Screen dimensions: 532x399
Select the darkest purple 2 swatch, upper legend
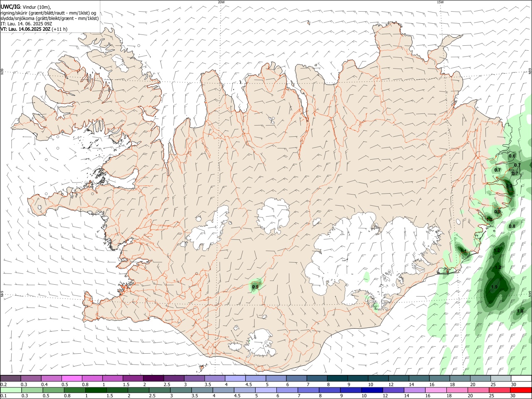point(153,378)
